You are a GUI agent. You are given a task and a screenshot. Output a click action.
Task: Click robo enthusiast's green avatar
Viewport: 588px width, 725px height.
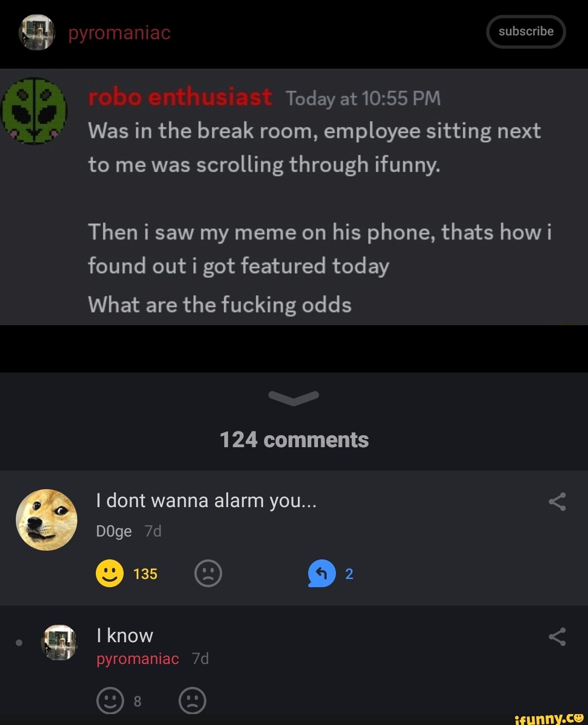pyautogui.click(x=35, y=111)
